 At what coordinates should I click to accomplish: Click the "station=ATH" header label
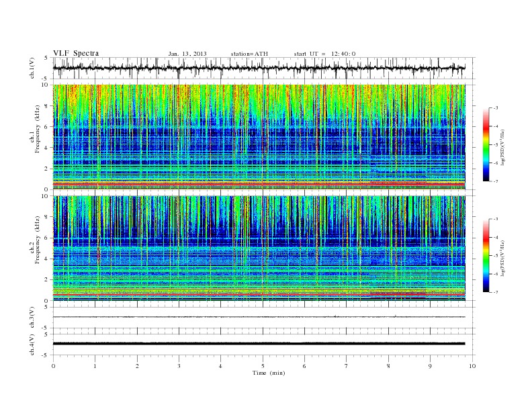pyautogui.click(x=249, y=54)
